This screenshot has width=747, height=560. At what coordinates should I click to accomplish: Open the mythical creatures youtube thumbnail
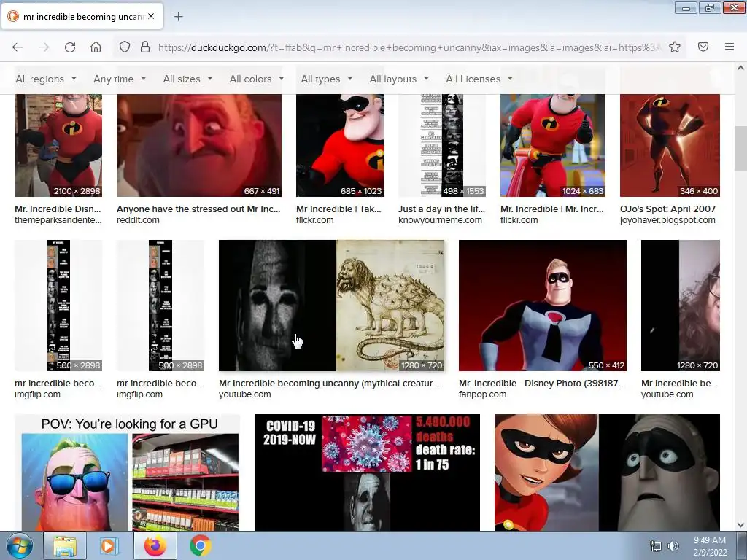pyautogui.click(x=332, y=306)
